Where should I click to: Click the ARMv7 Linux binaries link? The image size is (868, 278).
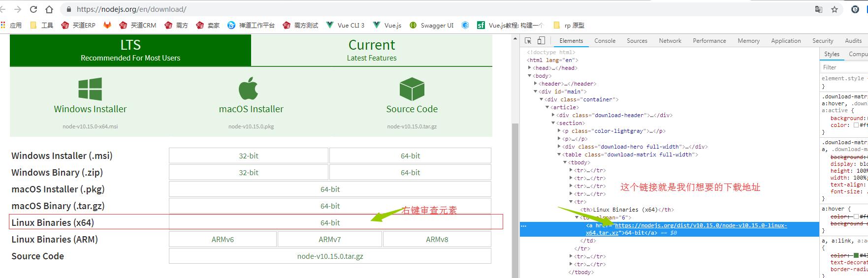[x=330, y=239]
